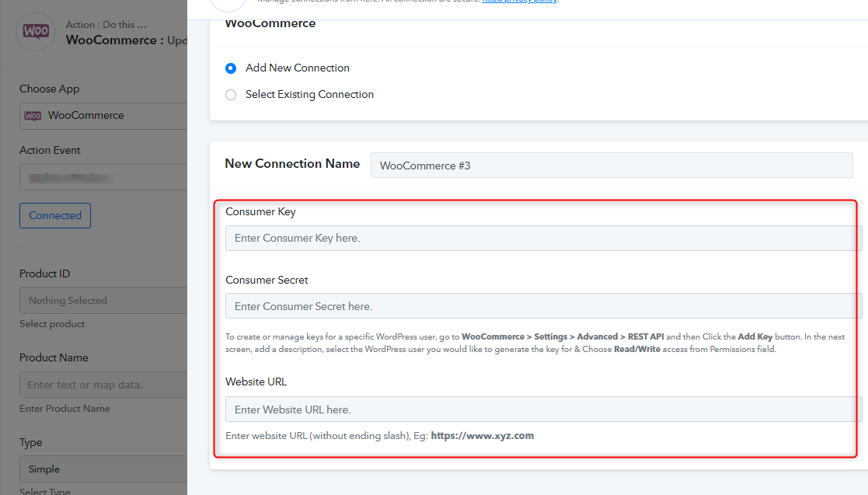Click the WooCommerce logo in action header
The image size is (868, 495).
(x=36, y=32)
